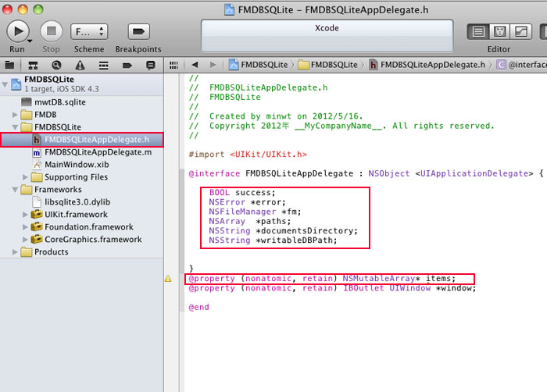Collapse the Frameworks group
Image resolution: width=547 pixels, height=392 pixels.
15,190
